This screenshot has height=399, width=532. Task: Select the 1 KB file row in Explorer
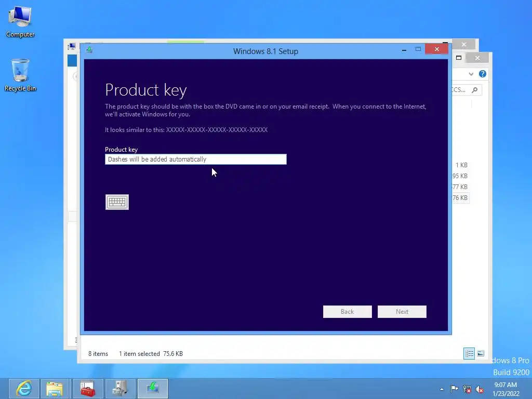coord(461,165)
